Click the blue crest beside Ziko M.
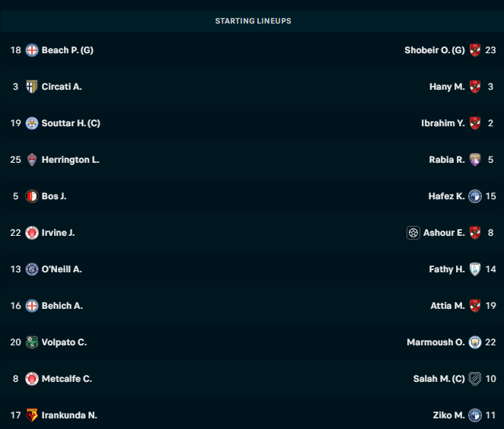This screenshot has width=504, height=429. tap(475, 415)
